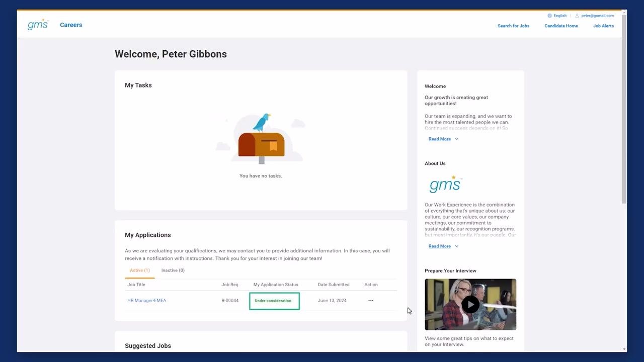This screenshot has height=362, width=644.
Task: Click the R-00044 job requisition cell
Action: (230, 301)
